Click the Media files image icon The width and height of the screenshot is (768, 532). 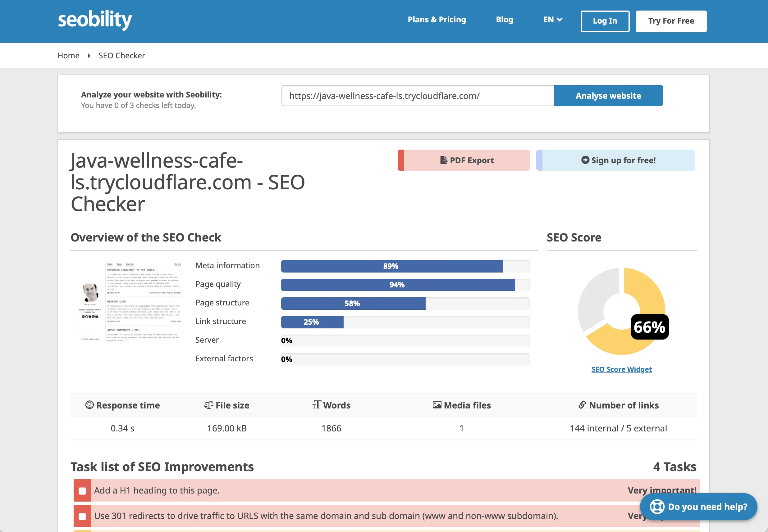437,405
